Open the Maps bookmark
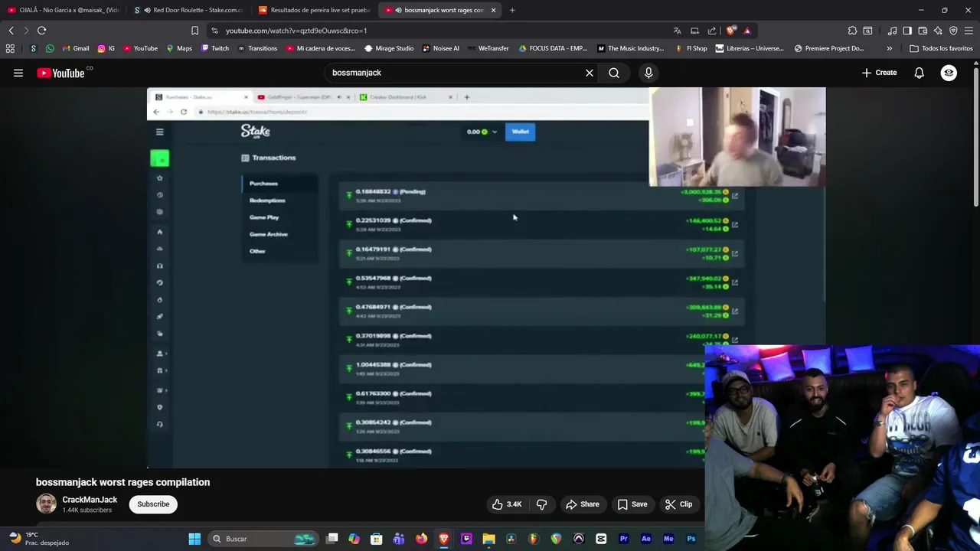The image size is (980, 551). click(x=179, y=48)
